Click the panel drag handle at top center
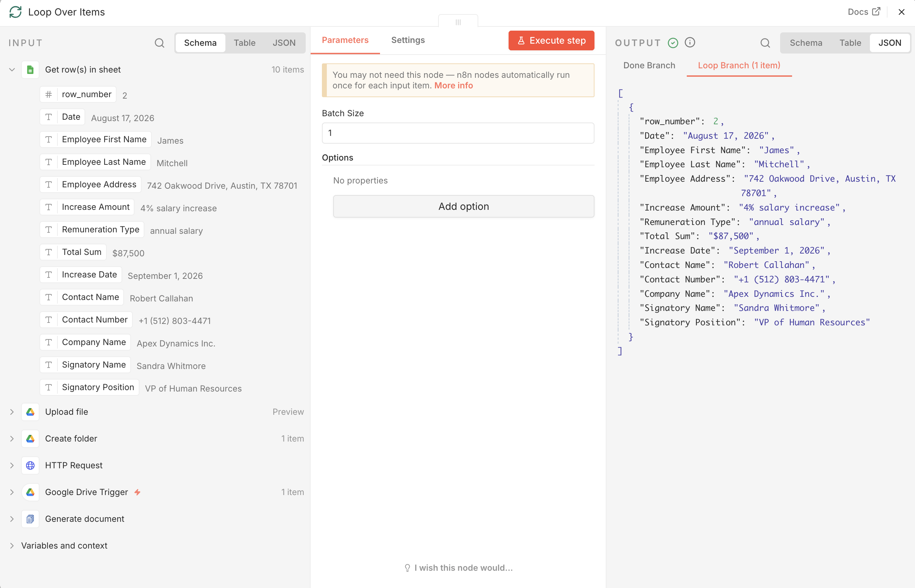 coord(458,22)
